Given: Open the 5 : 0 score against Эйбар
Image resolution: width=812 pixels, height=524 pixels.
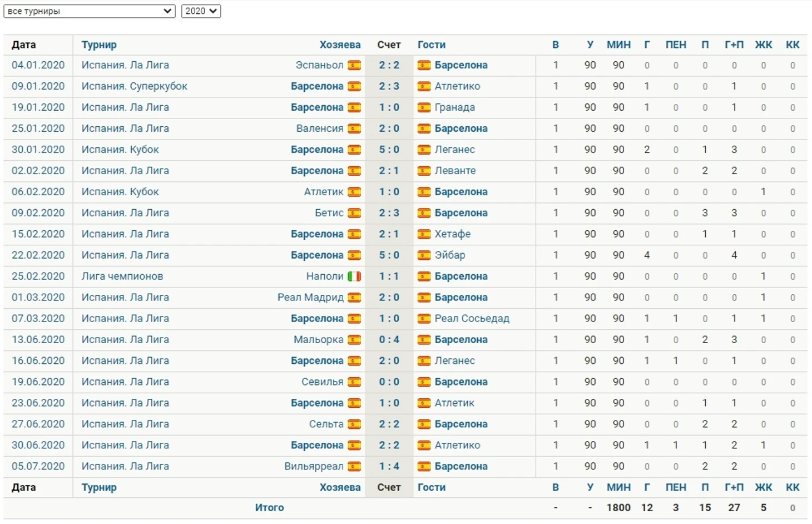Looking at the screenshot, I should click(389, 255).
